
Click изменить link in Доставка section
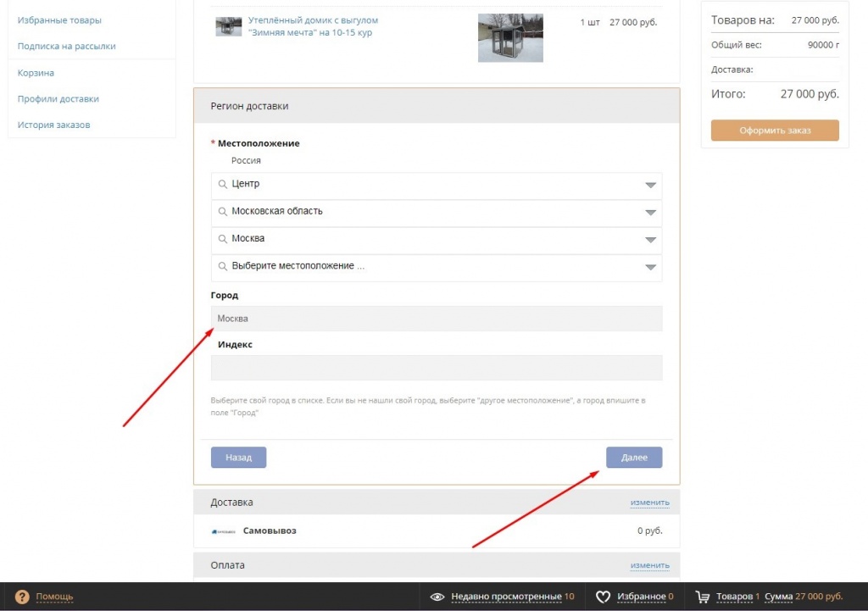pos(649,503)
